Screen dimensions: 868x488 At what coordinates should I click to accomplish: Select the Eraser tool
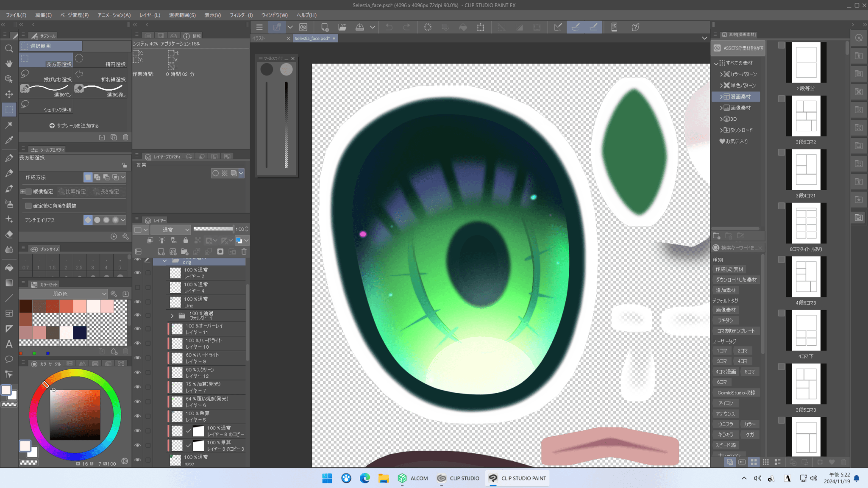(9, 235)
